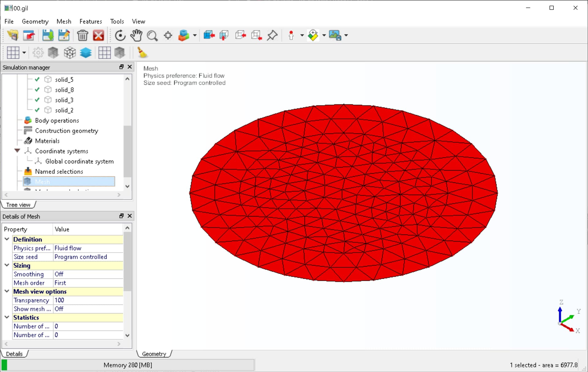
Task: Click the Transparency value field showing 100
Action: coord(88,300)
